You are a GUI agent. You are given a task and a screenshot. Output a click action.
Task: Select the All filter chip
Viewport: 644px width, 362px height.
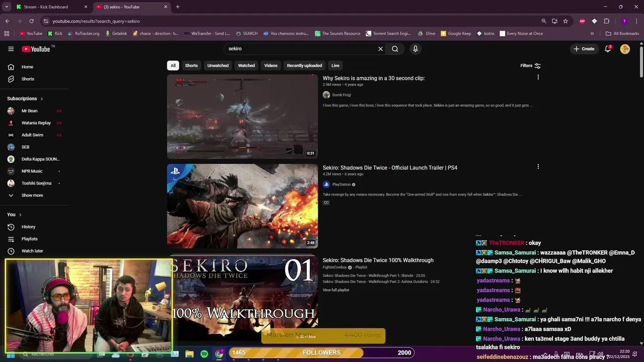173,65
